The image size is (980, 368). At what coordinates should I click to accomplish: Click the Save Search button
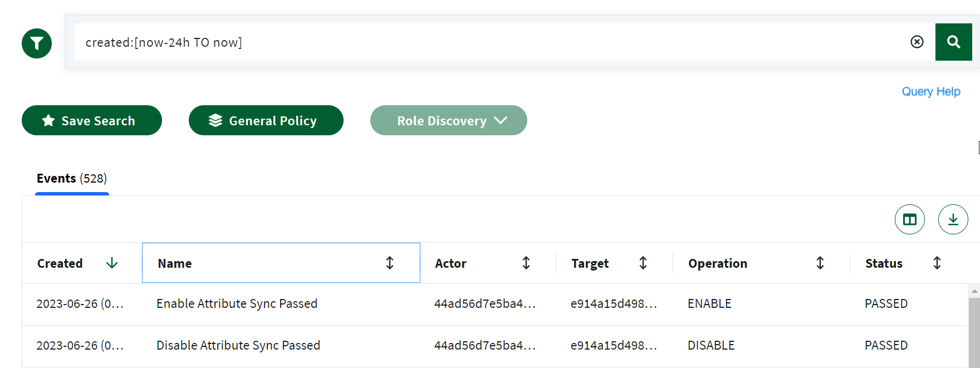pyautogui.click(x=92, y=120)
